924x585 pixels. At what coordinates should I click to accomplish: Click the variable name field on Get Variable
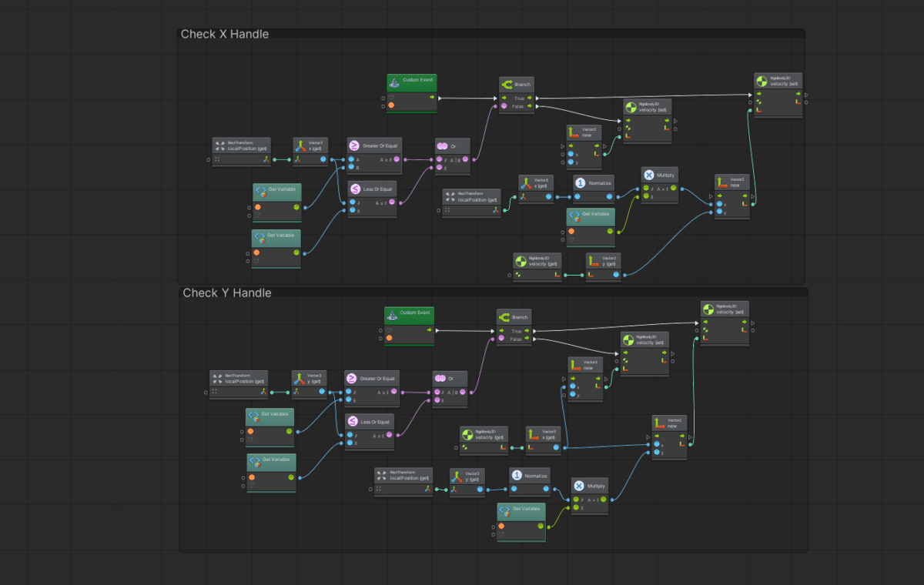(276, 206)
